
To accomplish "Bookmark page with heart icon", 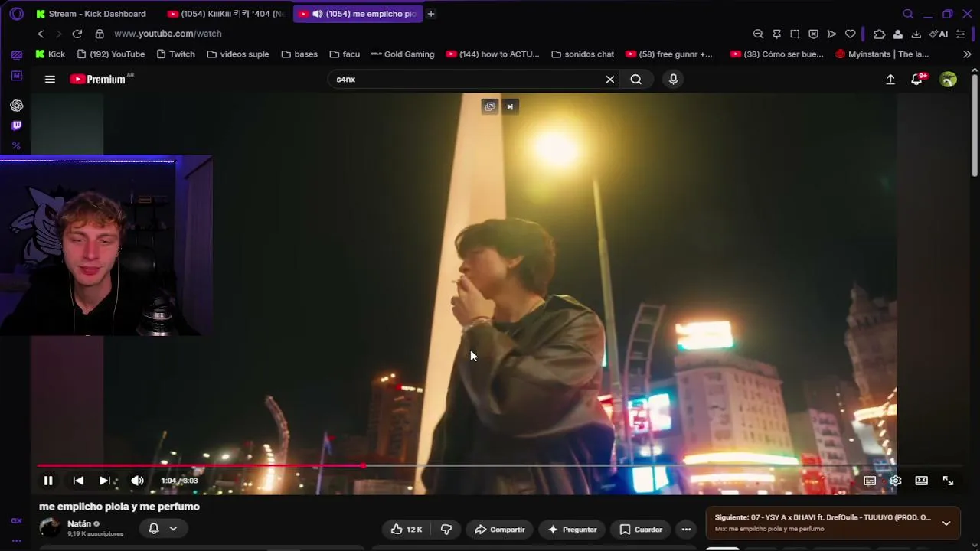I will pos(850,34).
